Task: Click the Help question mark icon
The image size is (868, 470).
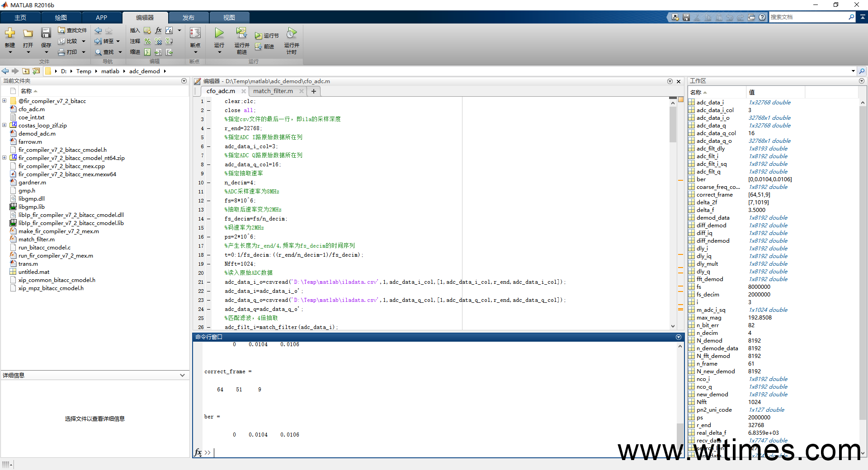Action: tap(762, 17)
